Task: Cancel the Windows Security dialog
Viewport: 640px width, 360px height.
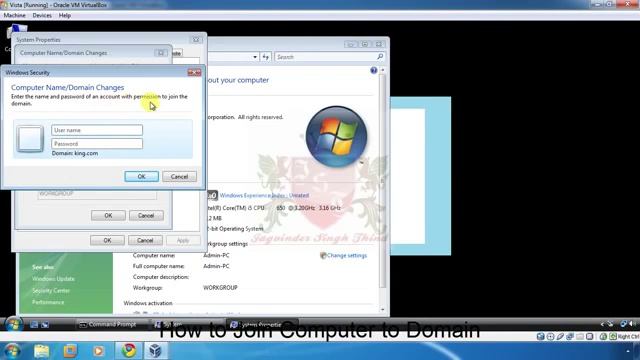Action: point(180,176)
